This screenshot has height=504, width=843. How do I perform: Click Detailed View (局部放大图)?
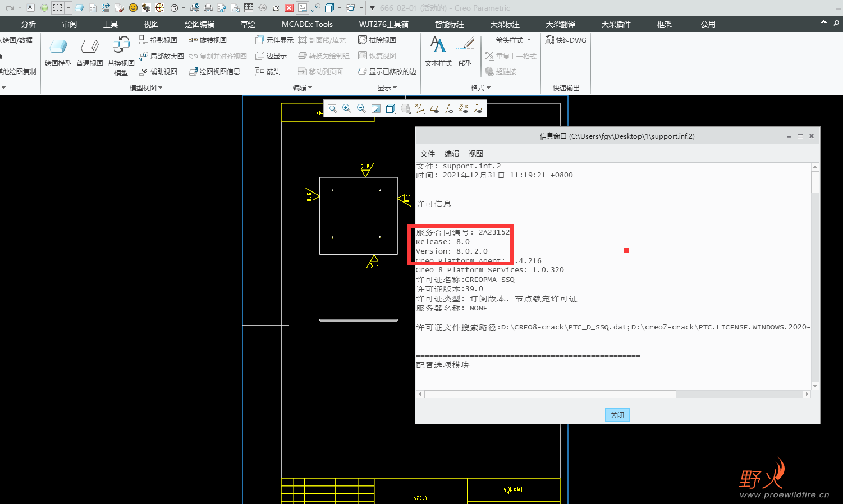tap(162, 56)
